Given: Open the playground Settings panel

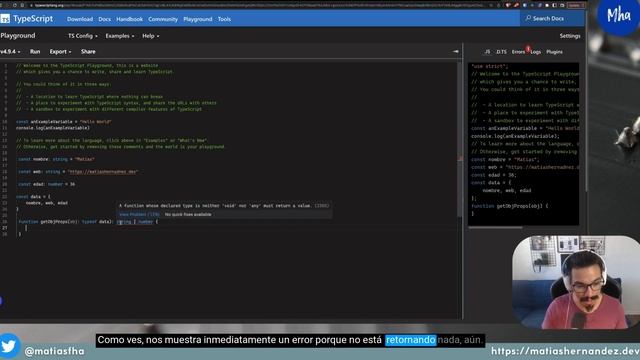Looking at the screenshot, I should (x=570, y=36).
